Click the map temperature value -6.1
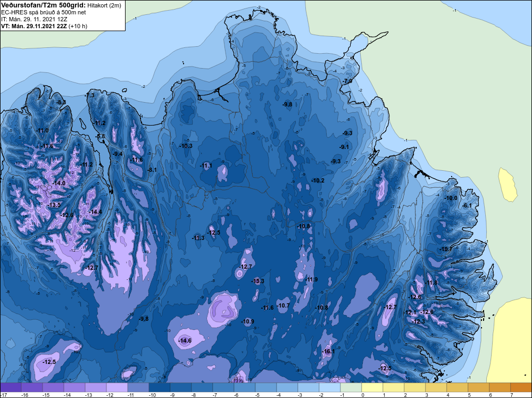 [x=467, y=205]
